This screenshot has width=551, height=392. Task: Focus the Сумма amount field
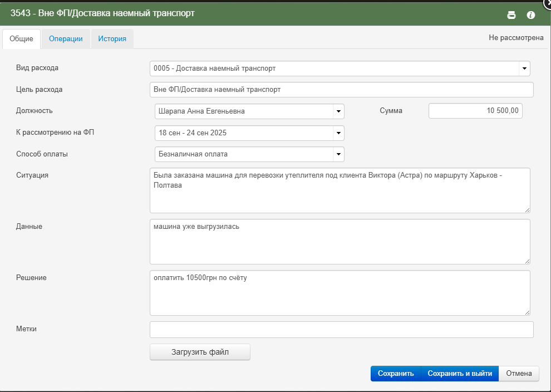(x=475, y=111)
